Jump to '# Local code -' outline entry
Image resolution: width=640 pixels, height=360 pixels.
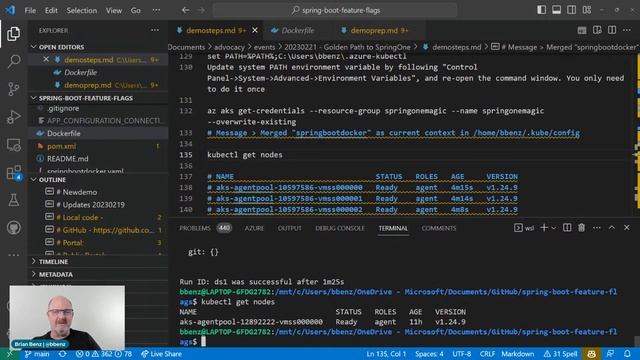[x=80, y=217]
